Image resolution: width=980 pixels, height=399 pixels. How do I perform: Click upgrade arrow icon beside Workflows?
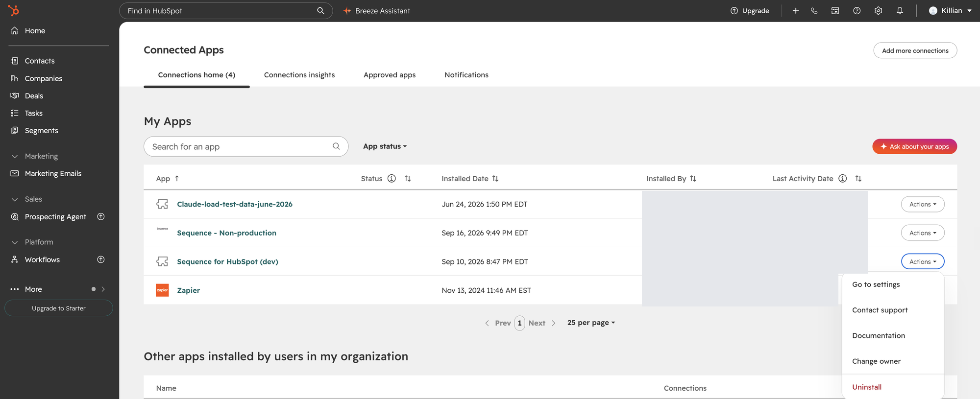(x=101, y=259)
